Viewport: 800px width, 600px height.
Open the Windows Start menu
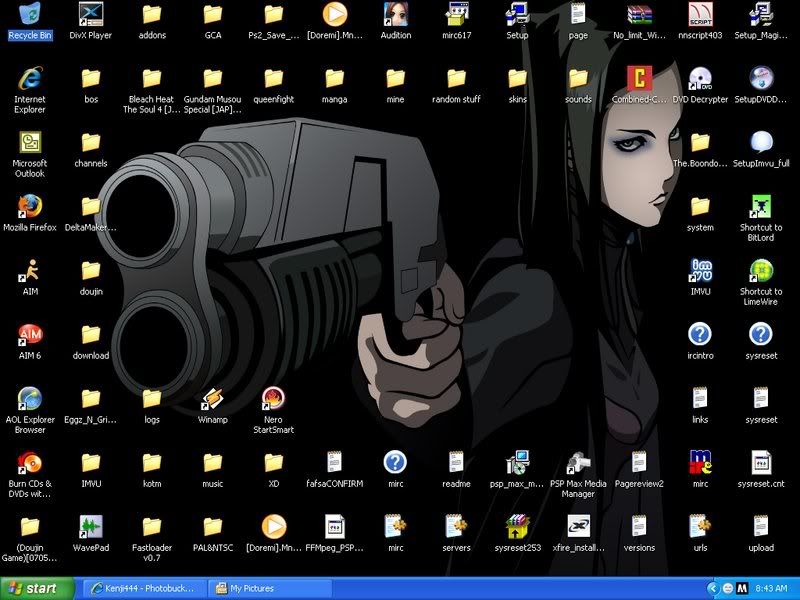point(37,588)
